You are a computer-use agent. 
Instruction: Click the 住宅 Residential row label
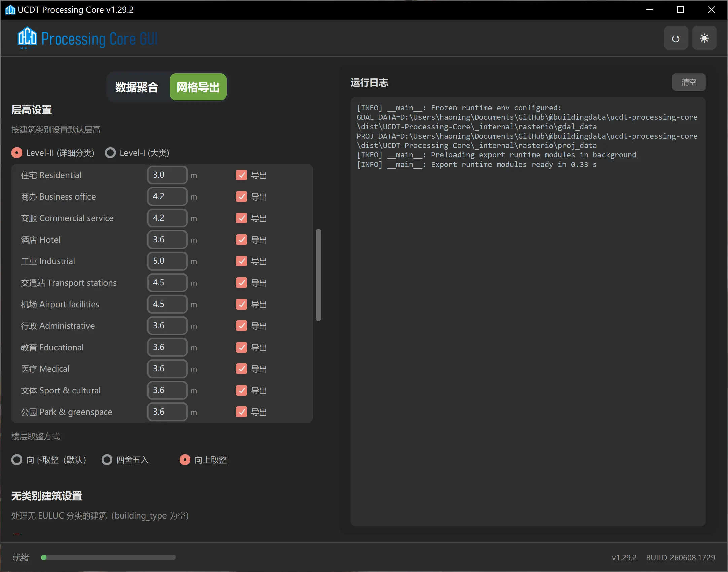click(51, 175)
